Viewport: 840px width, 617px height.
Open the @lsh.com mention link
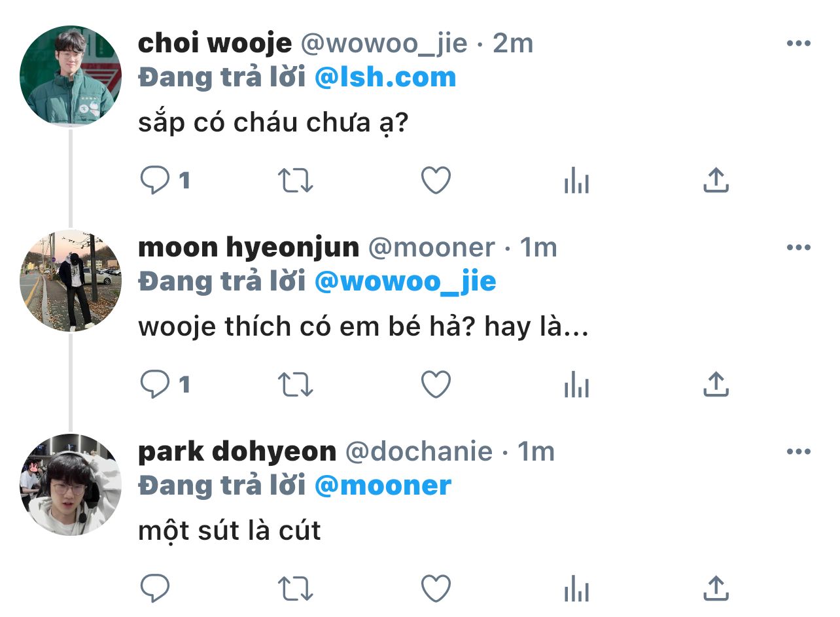tap(385, 77)
